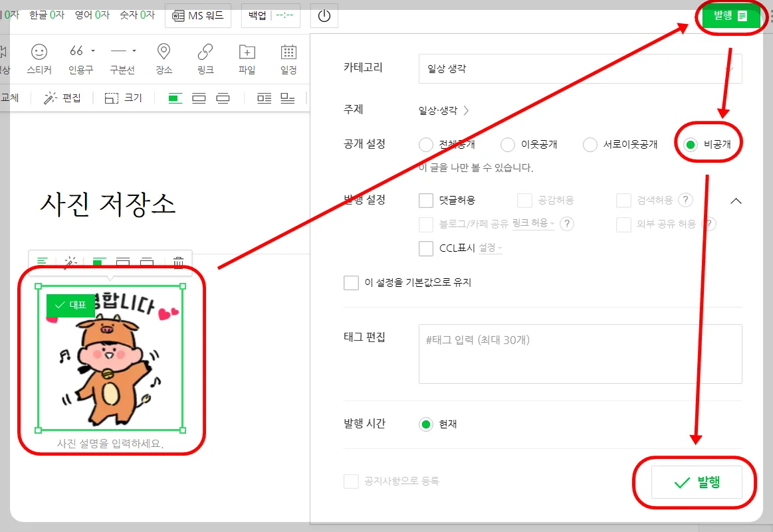Tick the 블로그/카페 공유 checkbox
This screenshot has width=773, height=532.
(x=426, y=224)
